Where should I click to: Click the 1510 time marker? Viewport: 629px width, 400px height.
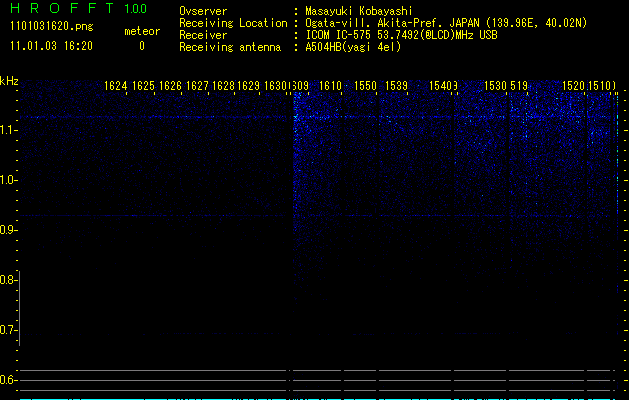click(600, 86)
